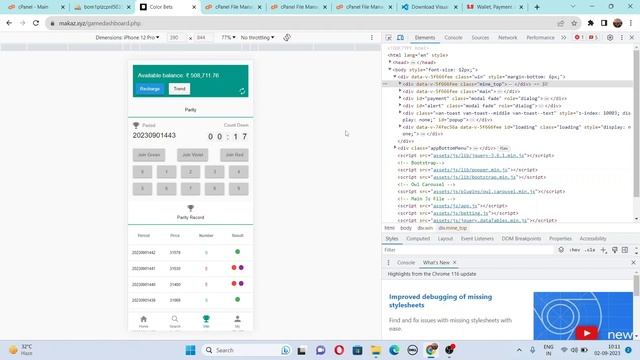Open DevTools customize menu (three dots)
The height and width of the screenshot is (360, 640).
pos(622,38)
